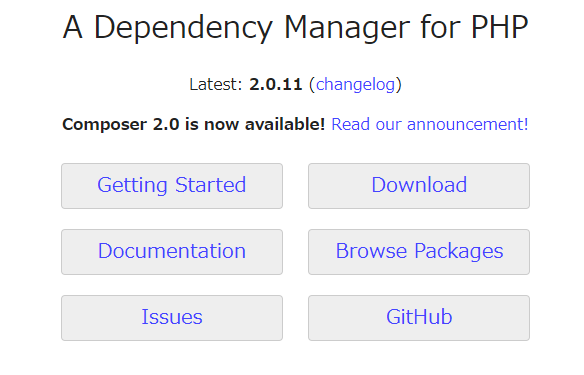This screenshot has height=375, width=584.
Task: Open the changelog link
Action: click(355, 85)
